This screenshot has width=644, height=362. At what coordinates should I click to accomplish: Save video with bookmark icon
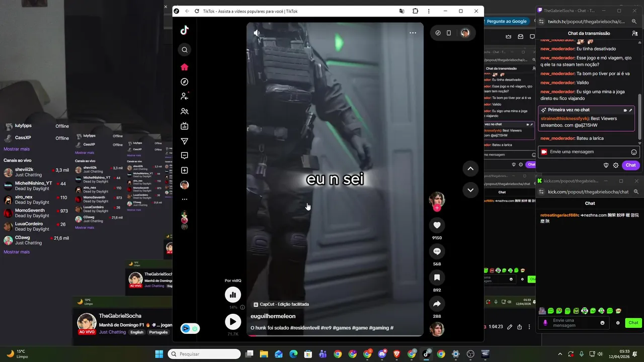(x=437, y=278)
